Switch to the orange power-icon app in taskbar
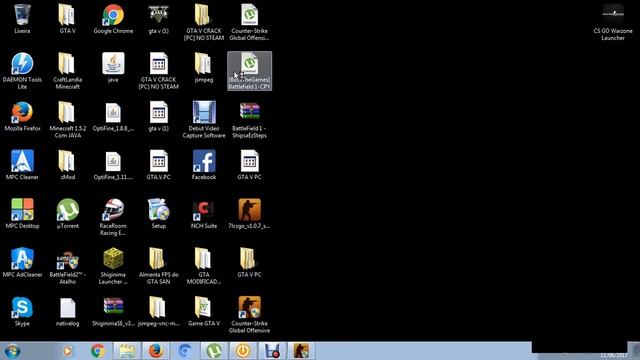Viewport: 640px width, 360px height. (x=243, y=351)
